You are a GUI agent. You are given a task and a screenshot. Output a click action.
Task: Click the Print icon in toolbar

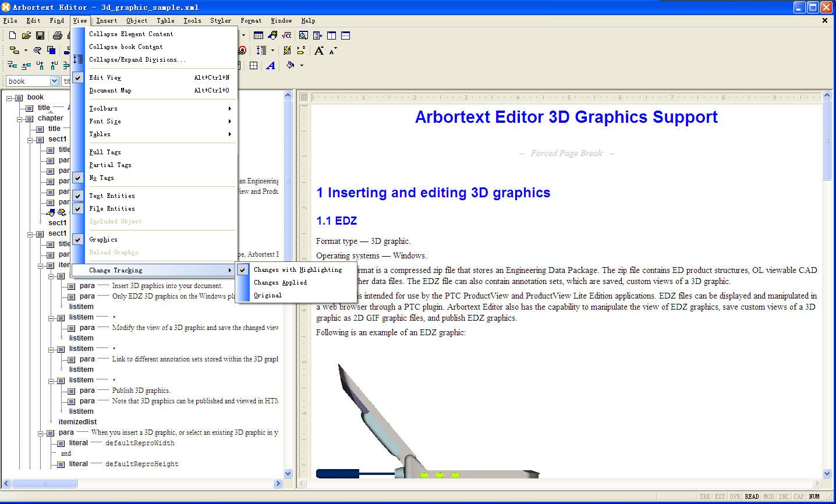tap(57, 36)
